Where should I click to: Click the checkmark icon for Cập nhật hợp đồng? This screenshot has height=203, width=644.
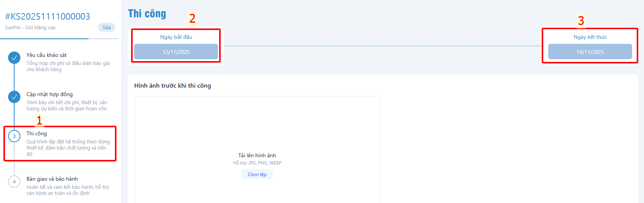(14, 97)
